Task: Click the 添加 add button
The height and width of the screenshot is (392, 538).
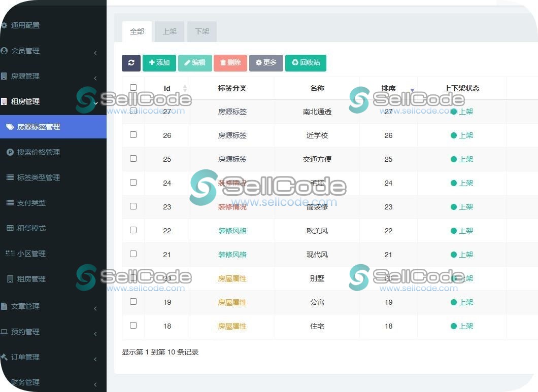Action: pos(159,63)
